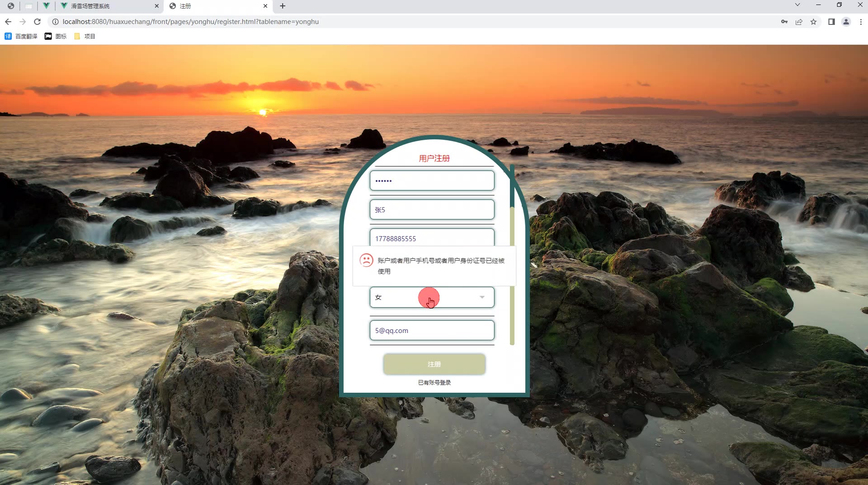Restore down the browser window
The height and width of the screenshot is (485, 868).
(839, 5)
